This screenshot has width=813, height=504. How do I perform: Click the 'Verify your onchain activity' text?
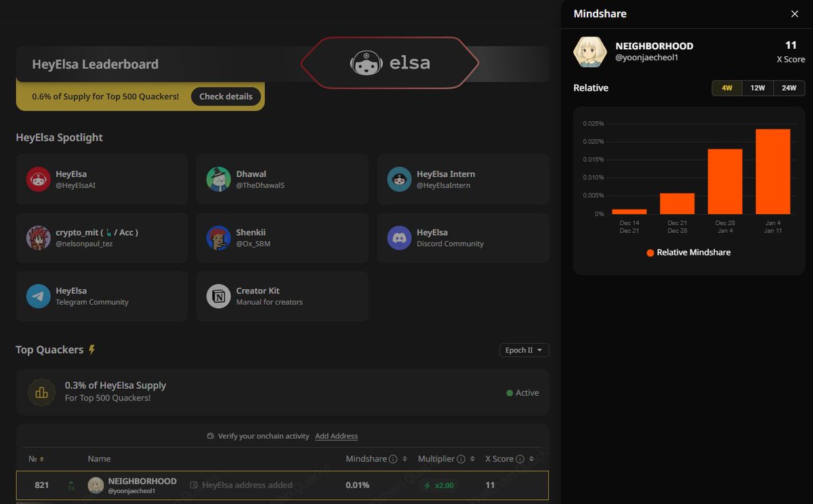(x=264, y=436)
